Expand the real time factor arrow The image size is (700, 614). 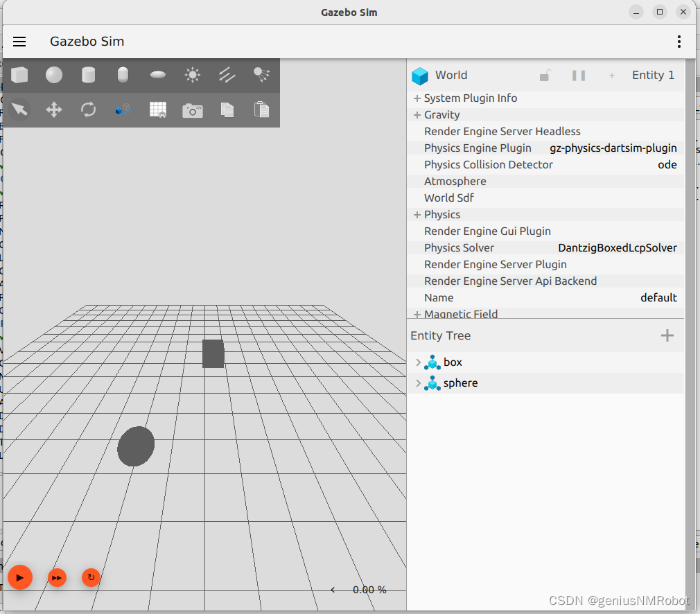coord(333,590)
